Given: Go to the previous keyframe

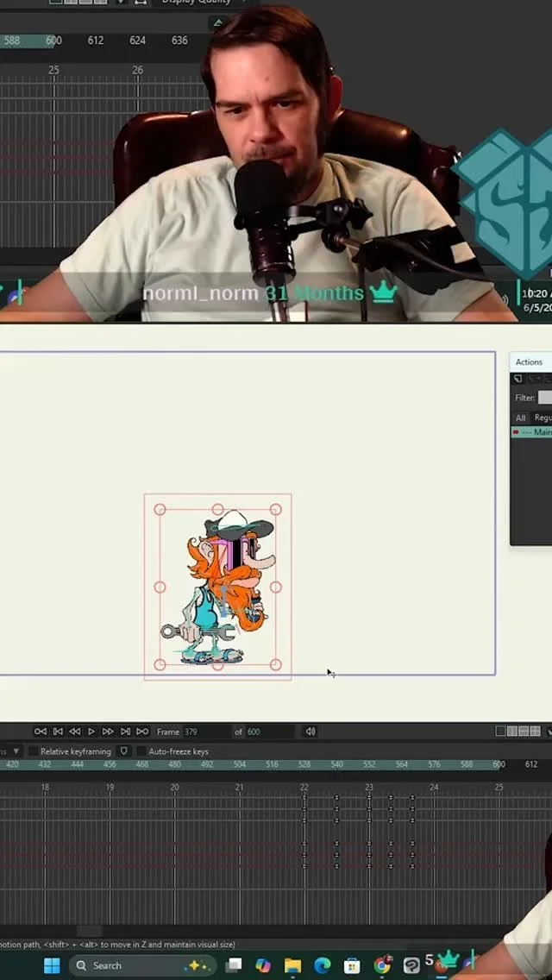Looking at the screenshot, I should point(58,732).
